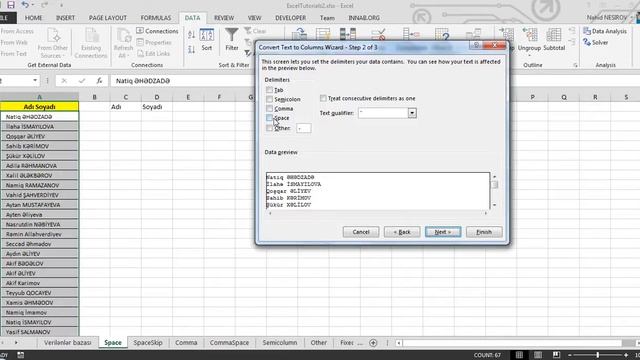640x360 pixels.
Task: Sort A to Z ascending icon
Action: [x=191, y=35]
